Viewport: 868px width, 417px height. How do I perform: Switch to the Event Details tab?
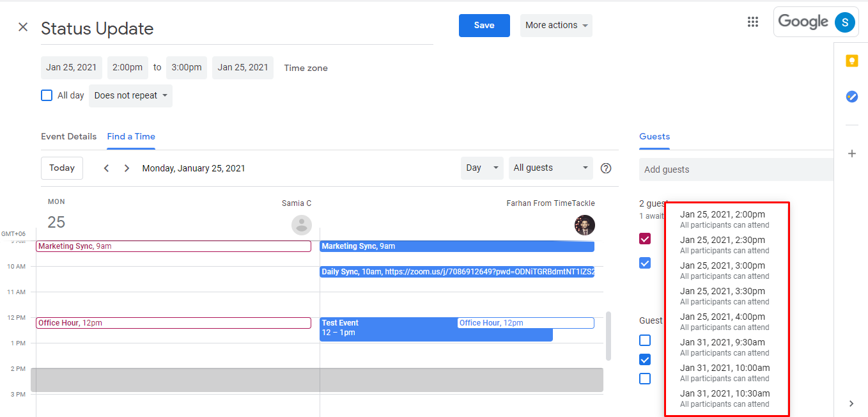68,136
